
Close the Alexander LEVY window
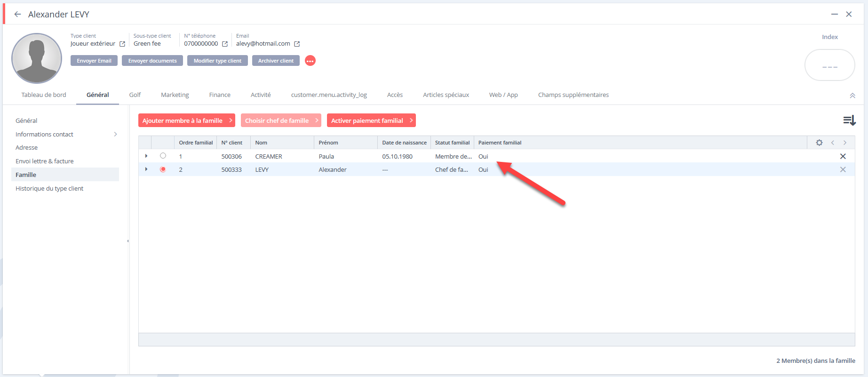pyautogui.click(x=849, y=14)
